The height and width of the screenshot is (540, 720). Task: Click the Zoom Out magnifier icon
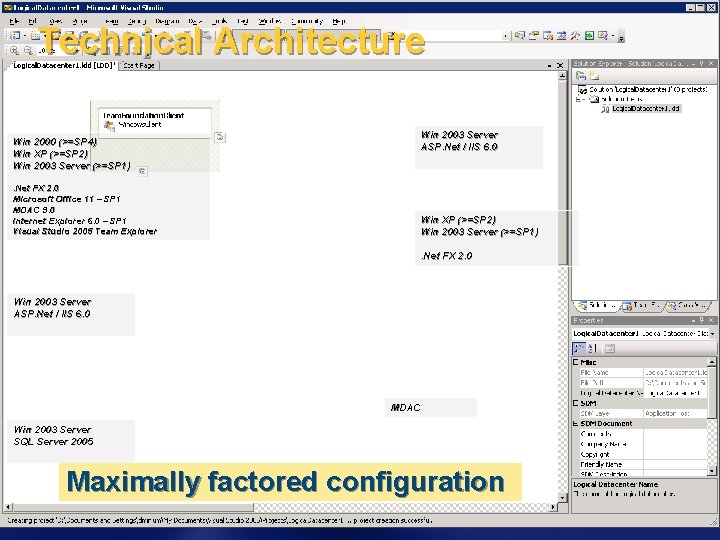point(28,51)
